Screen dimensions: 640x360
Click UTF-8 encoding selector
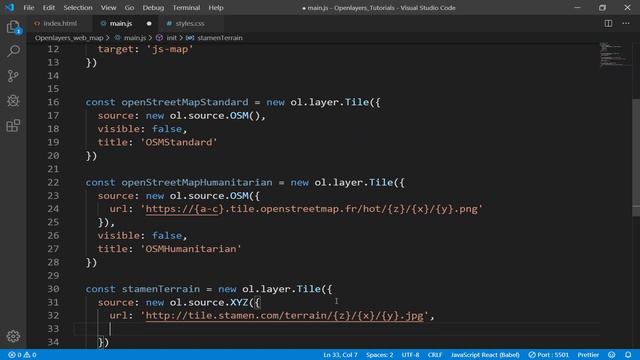(411, 355)
